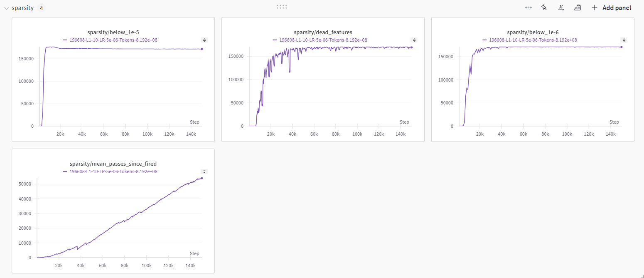Viewport: 644px width, 278px height.
Task: Click the 100000 y-axis tick in dead_features panel
Action: (x=236, y=79)
